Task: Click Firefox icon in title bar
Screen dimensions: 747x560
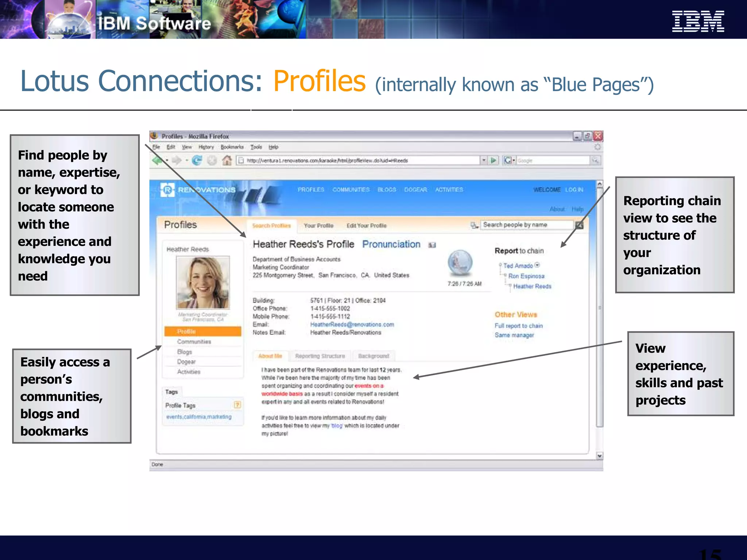Action: coord(155,136)
